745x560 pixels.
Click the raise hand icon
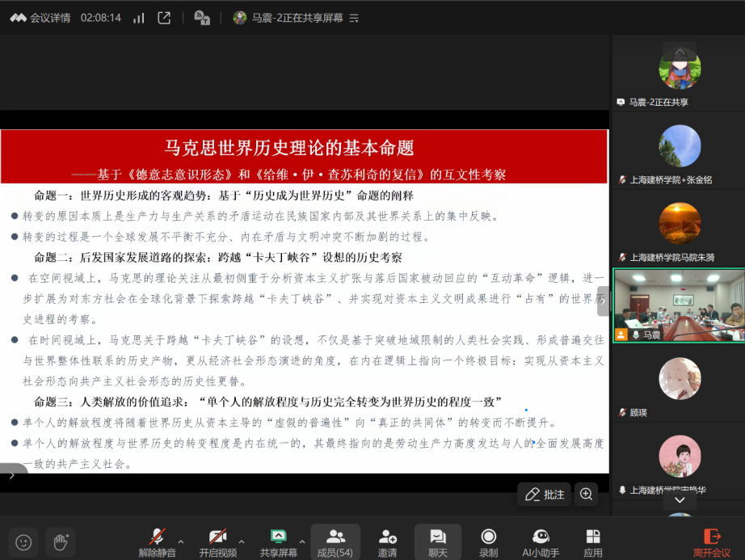click(x=60, y=541)
